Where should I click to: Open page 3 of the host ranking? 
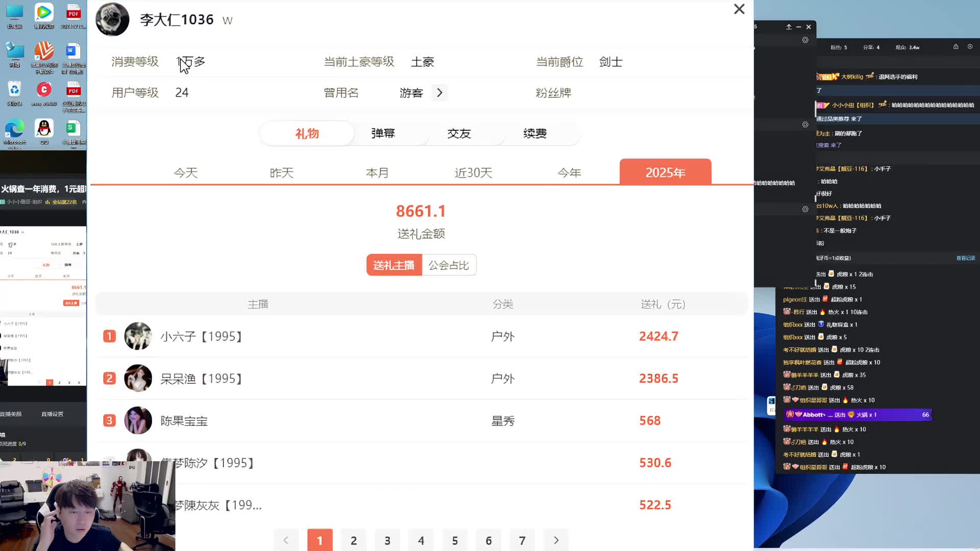click(x=387, y=540)
